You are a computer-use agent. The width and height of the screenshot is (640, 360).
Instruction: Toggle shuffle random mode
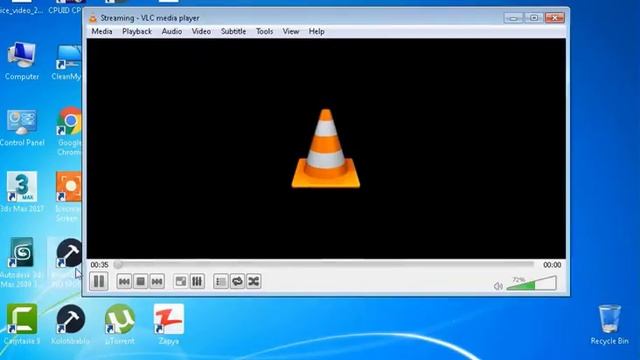point(253,281)
